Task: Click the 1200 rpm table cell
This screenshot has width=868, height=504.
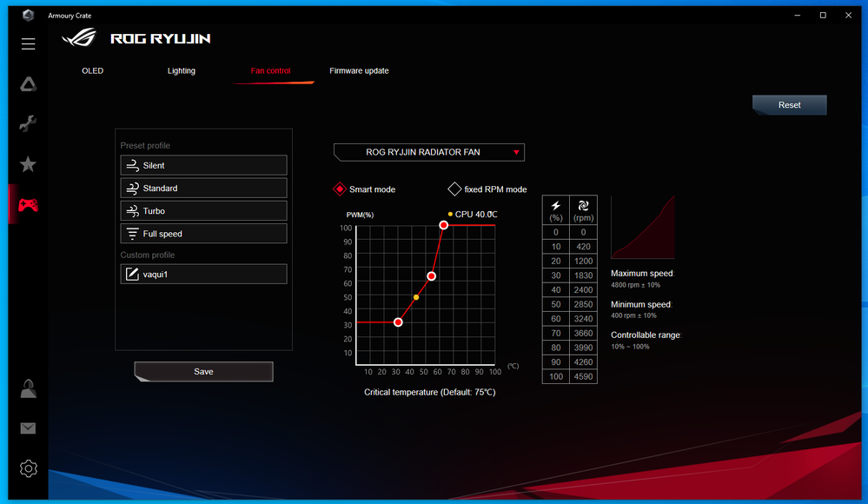Action: [x=584, y=261]
